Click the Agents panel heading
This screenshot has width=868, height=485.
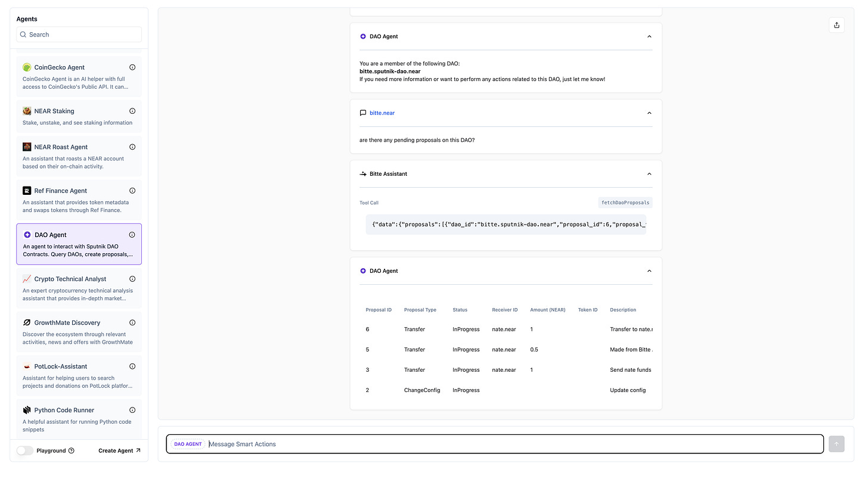click(x=27, y=19)
